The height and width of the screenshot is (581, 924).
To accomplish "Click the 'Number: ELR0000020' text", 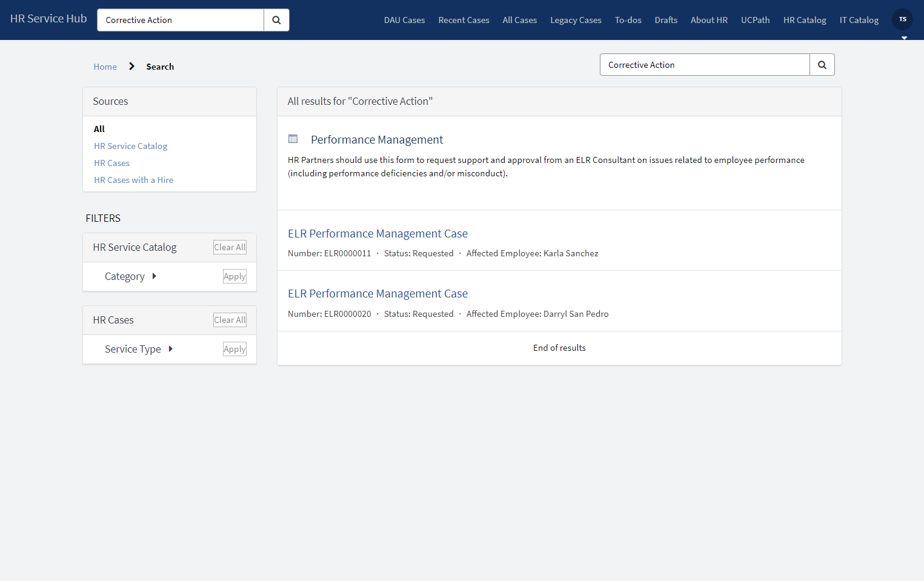I will point(329,314).
